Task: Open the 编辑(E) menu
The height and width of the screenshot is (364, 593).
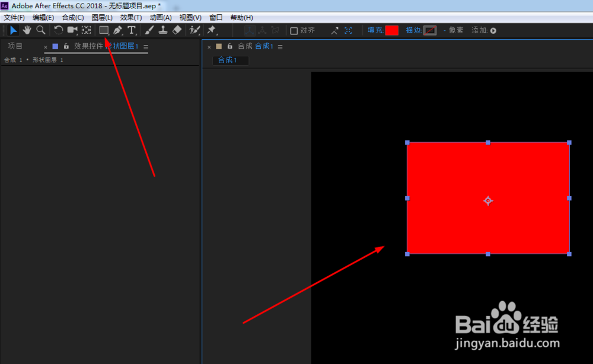Action: [x=43, y=17]
